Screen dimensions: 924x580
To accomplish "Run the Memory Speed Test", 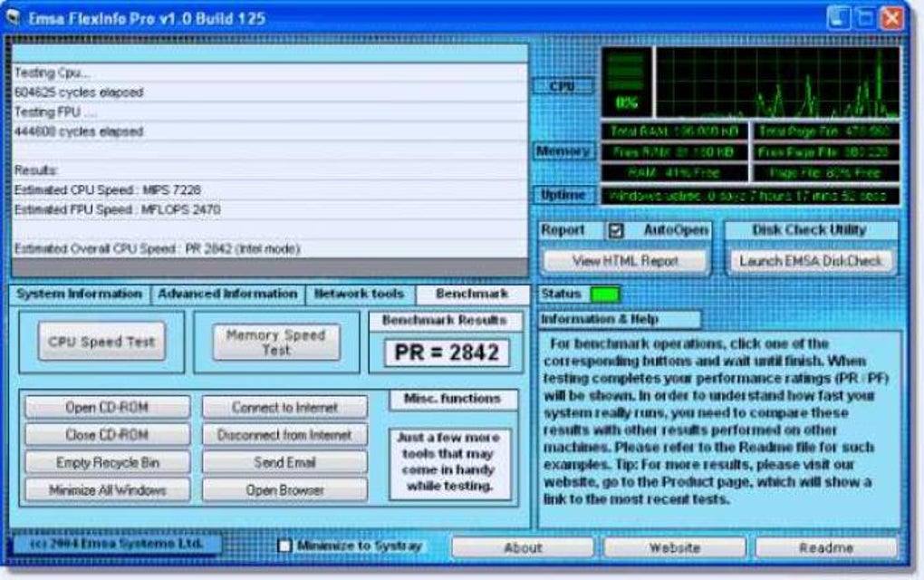I will coord(276,342).
